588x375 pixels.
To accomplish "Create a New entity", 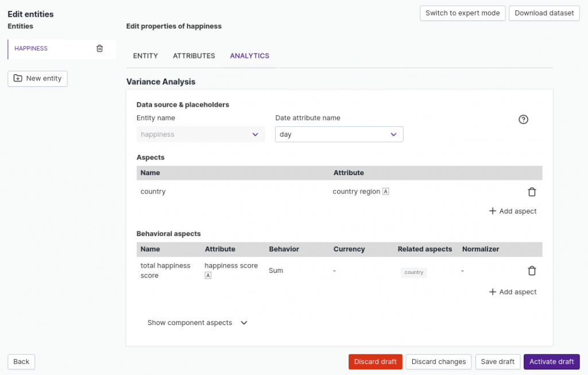I will point(37,79).
